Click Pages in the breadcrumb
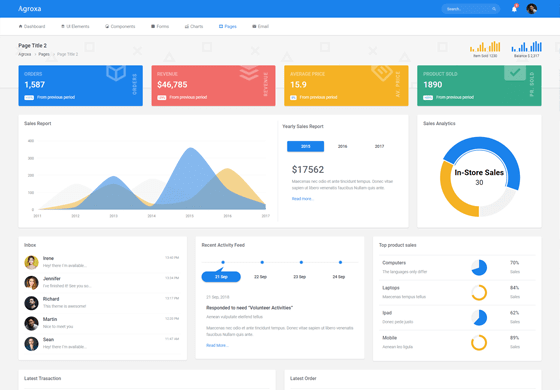The height and width of the screenshot is (390, 560). tap(44, 54)
